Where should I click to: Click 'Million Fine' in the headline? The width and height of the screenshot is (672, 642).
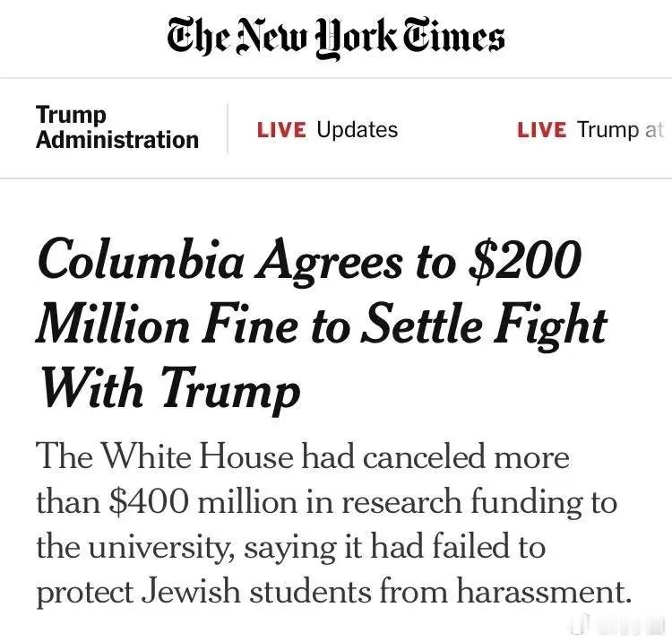coord(167,325)
